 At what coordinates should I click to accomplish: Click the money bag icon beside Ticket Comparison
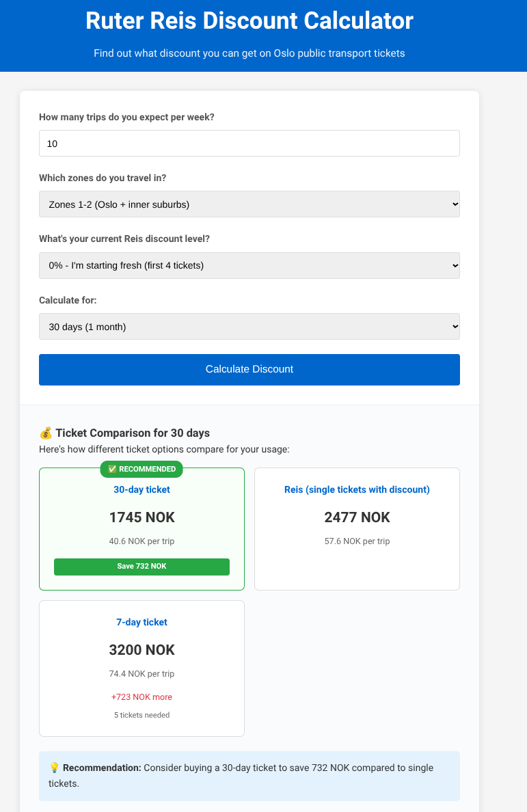point(46,433)
